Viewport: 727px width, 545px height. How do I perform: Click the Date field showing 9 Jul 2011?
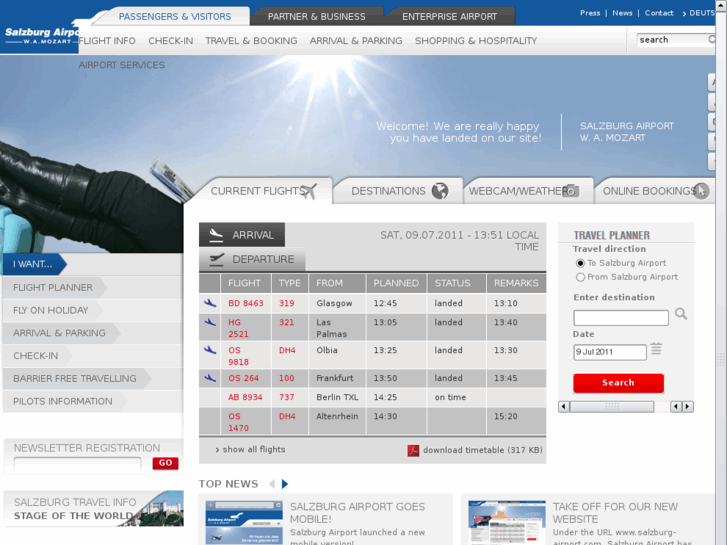[x=610, y=352]
